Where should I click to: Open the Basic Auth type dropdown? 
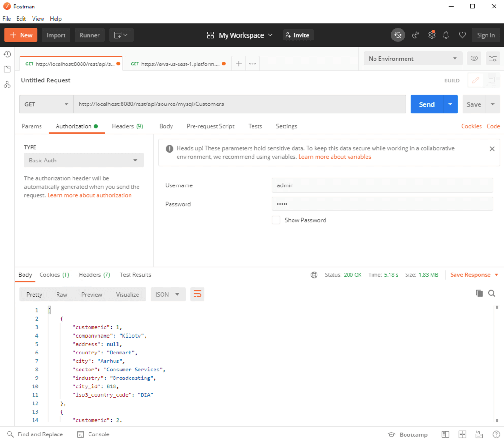(x=83, y=160)
